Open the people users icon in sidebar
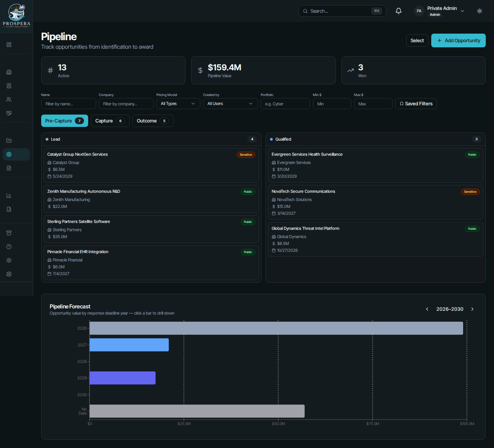The height and width of the screenshot is (448, 494). pyautogui.click(x=9, y=99)
